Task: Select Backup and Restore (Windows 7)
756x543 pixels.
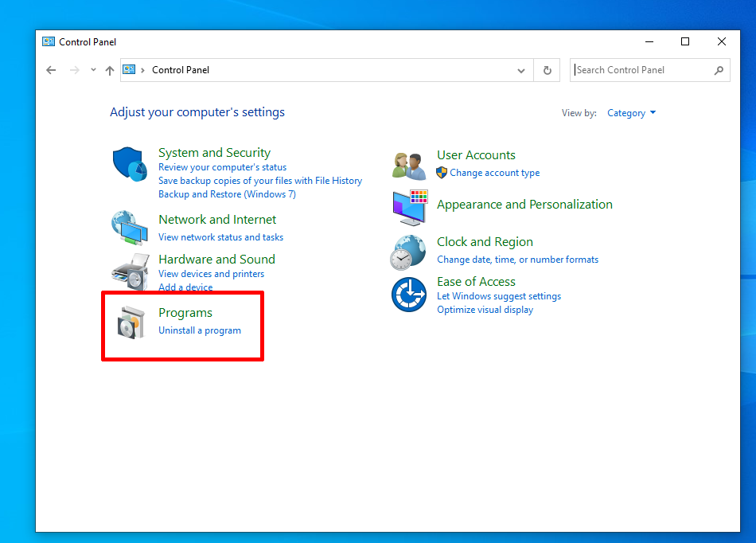Action: [x=227, y=193]
